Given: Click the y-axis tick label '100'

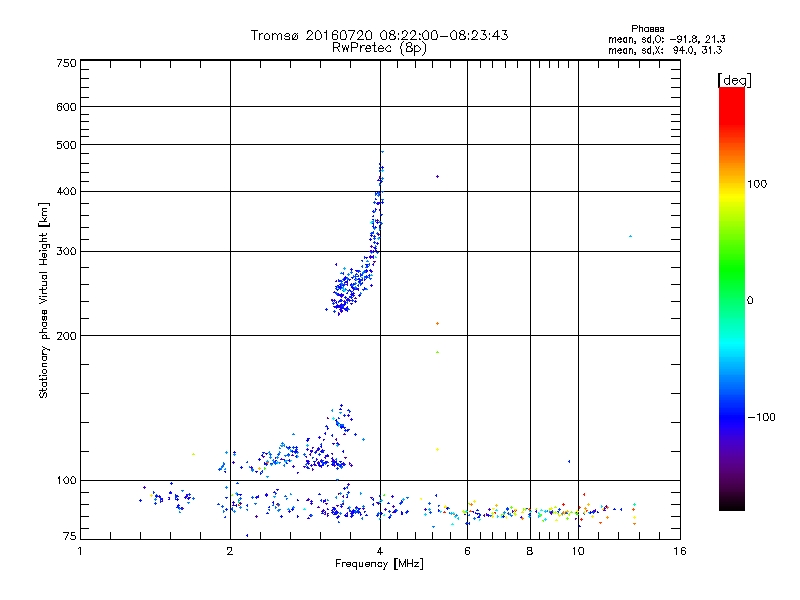Looking at the screenshot, I should [67, 481].
